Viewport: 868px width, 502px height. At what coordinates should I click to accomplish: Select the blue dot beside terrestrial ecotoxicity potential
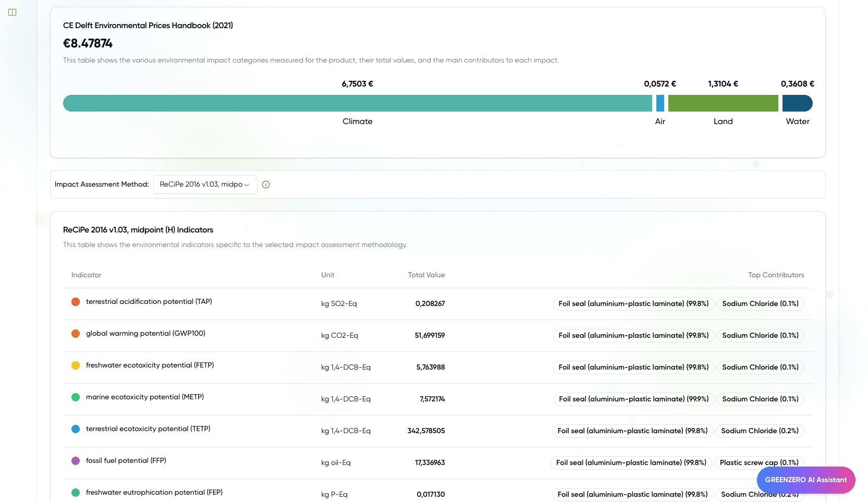pyautogui.click(x=76, y=428)
